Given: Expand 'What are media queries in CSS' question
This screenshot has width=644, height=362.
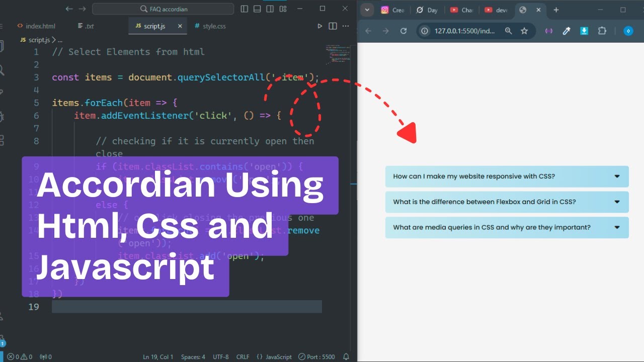Looking at the screenshot, I should [x=507, y=227].
